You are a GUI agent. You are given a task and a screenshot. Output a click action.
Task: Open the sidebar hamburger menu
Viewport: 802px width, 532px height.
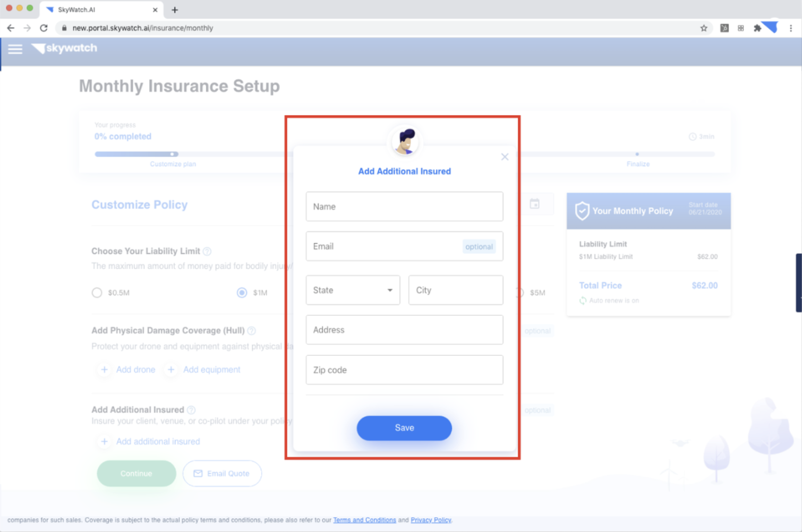[x=15, y=49]
